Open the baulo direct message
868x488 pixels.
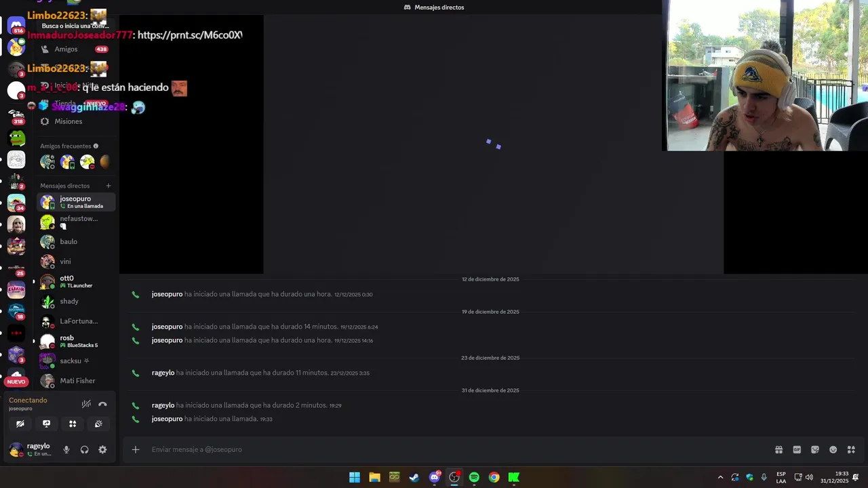75,241
